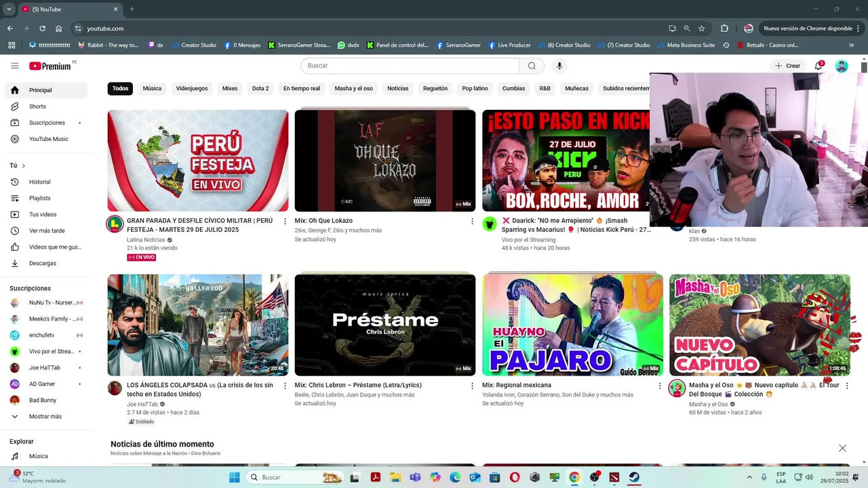This screenshot has height=488, width=868.
Task: Select the Reguetón filter chip
Action: (x=435, y=88)
